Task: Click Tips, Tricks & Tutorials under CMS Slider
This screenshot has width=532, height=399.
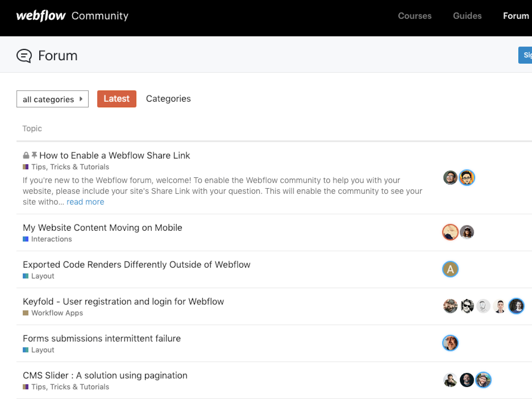Action: tap(70, 387)
